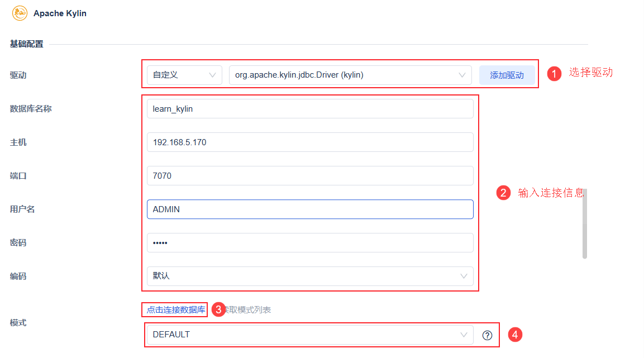644x358 pixels.
Task: Click the 主机 field label
Action: click(18, 142)
